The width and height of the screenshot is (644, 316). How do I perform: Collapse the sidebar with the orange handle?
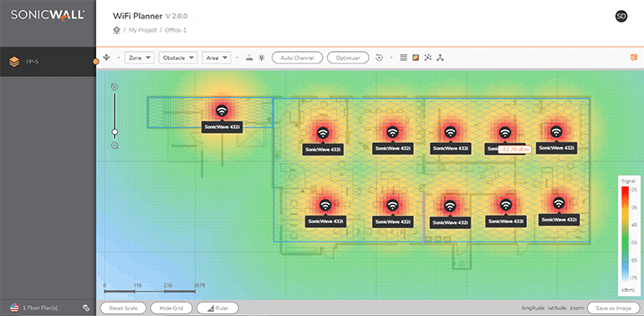[95, 62]
